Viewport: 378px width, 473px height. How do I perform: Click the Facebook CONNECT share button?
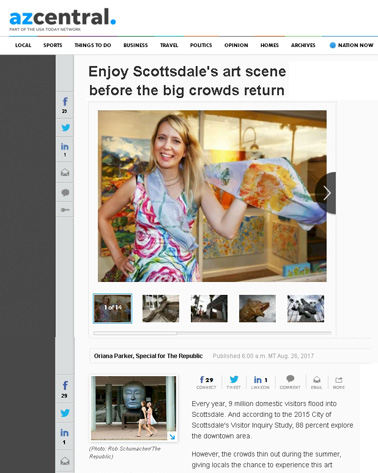[206, 382]
